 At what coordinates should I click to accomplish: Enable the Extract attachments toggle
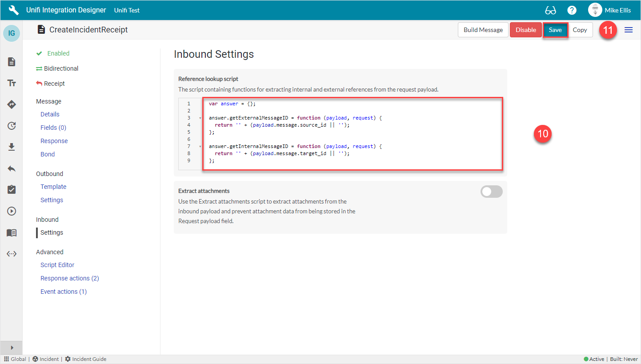tap(491, 191)
